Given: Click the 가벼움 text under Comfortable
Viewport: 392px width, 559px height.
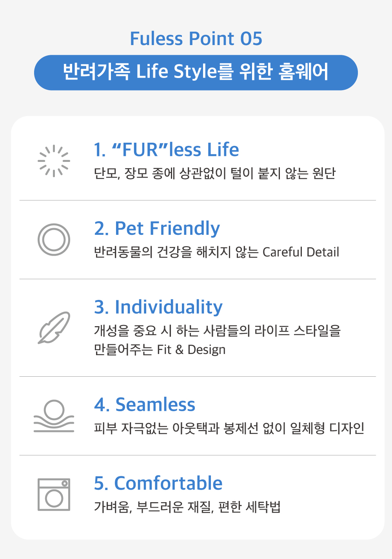Looking at the screenshot, I should [112, 507].
